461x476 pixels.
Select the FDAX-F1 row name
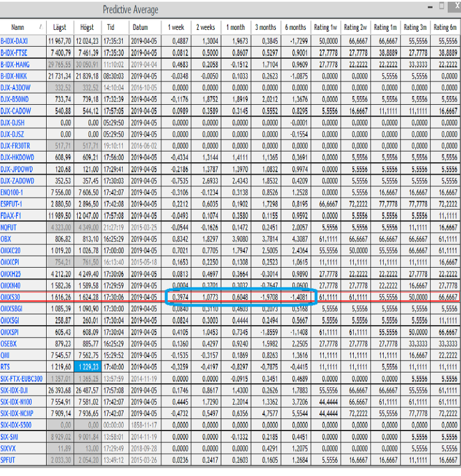[x=11, y=216]
